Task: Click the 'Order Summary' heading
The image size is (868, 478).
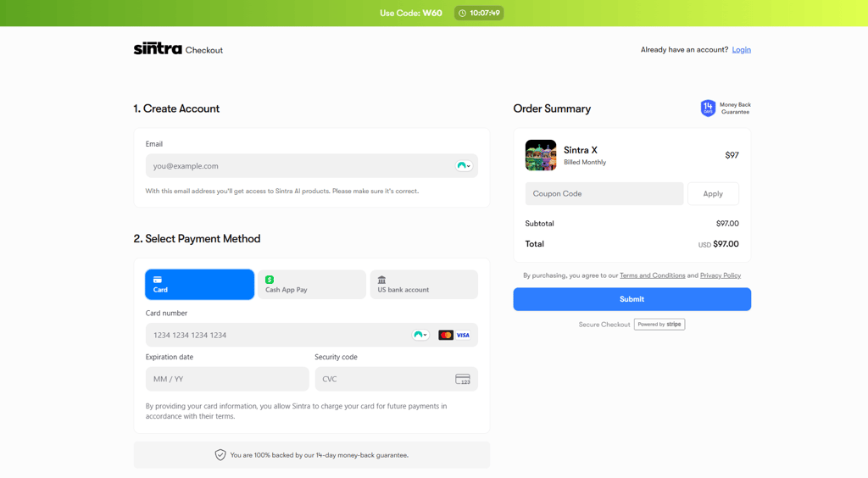Action: click(x=552, y=108)
